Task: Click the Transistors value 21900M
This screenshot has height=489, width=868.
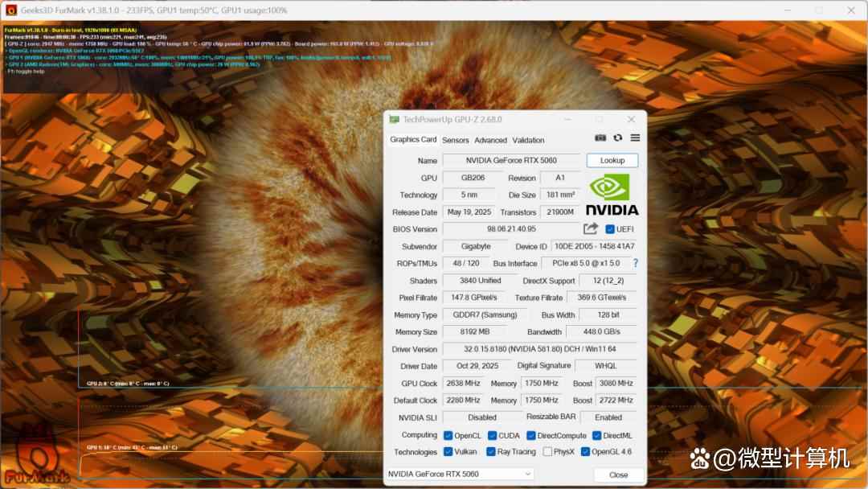Action: point(560,212)
